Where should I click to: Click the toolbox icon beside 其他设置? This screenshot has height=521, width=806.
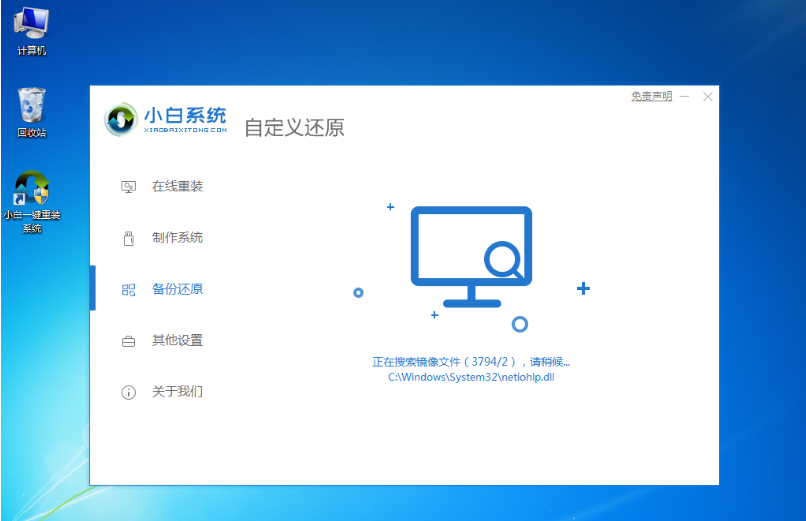(x=128, y=341)
